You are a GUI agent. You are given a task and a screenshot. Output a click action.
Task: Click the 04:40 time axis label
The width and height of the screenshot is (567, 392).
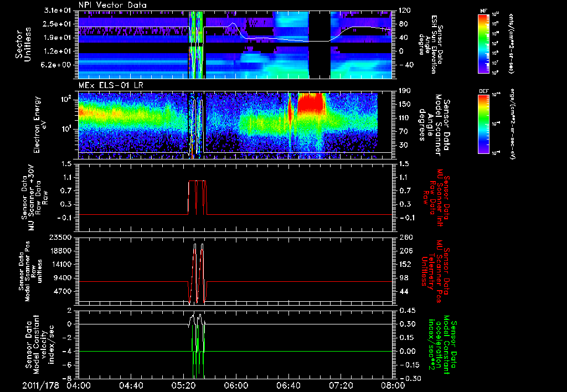131,385
